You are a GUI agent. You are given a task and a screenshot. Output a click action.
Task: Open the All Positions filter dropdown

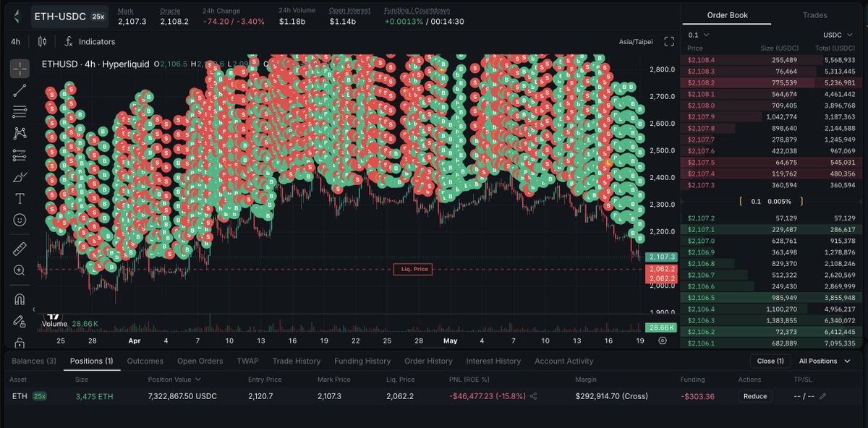(x=823, y=361)
